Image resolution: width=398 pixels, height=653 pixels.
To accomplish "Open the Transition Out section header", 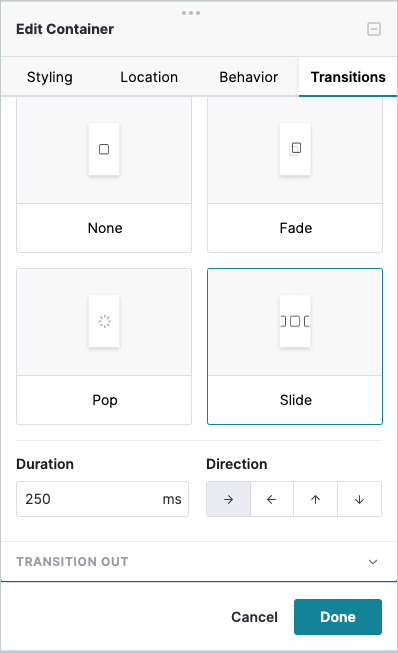I will pyautogui.click(x=199, y=561).
